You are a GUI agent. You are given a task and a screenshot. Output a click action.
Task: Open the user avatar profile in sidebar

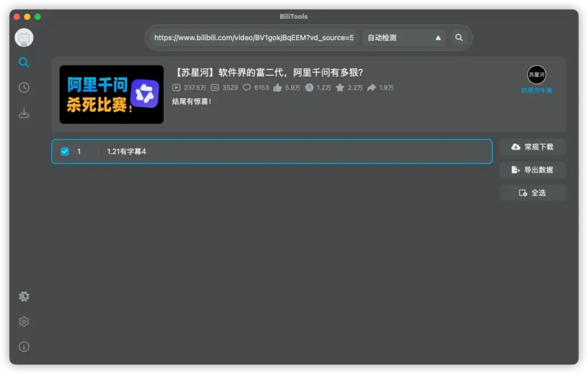coord(24,38)
